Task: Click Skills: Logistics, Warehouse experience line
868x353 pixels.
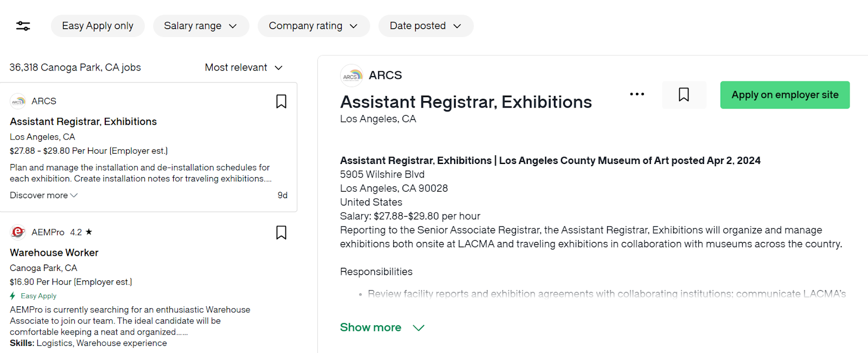Action: tap(88, 343)
